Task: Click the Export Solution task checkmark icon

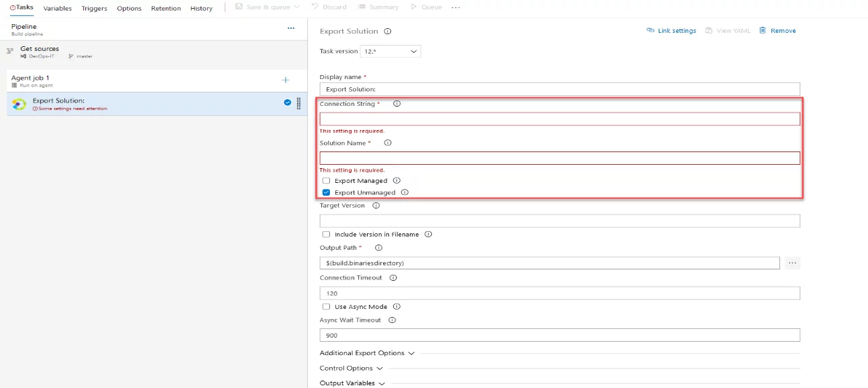Action: click(287, 103)
